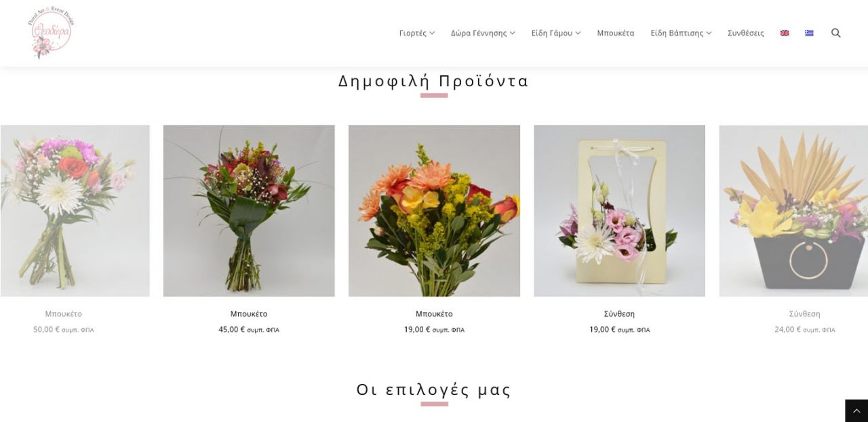868x422 pixels.
Task: Click the red-green bouquet product image
Action: coord(249,210)
